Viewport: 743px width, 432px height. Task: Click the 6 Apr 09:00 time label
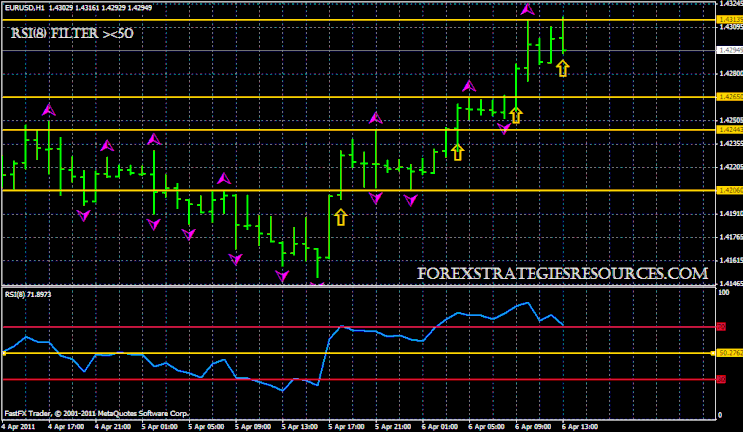click(x=534, y=427)
